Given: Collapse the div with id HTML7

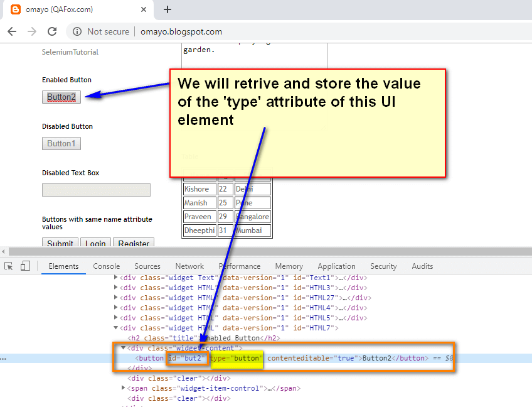Looking at the screenshot, I should pos(115,328).
